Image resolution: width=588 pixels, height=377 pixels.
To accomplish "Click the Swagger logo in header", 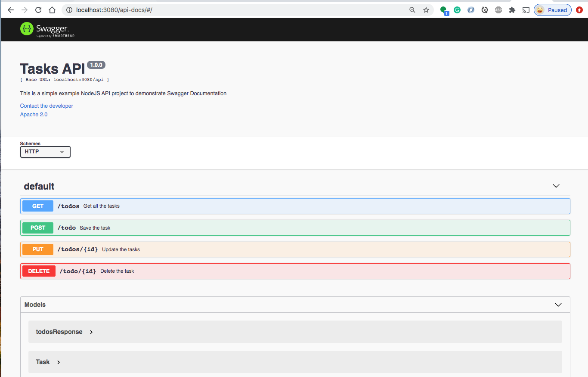I will pyautogui.click(x=47, y=29).
